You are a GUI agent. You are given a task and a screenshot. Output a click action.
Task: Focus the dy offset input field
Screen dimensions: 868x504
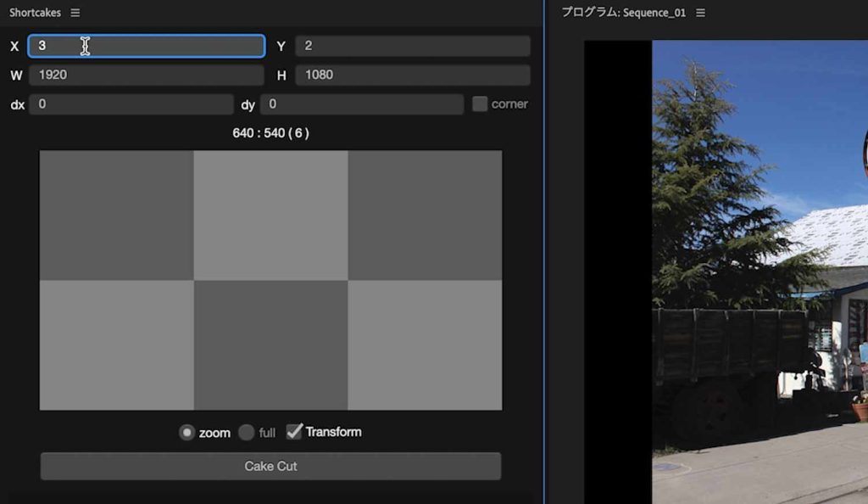[x=361, y=104]
